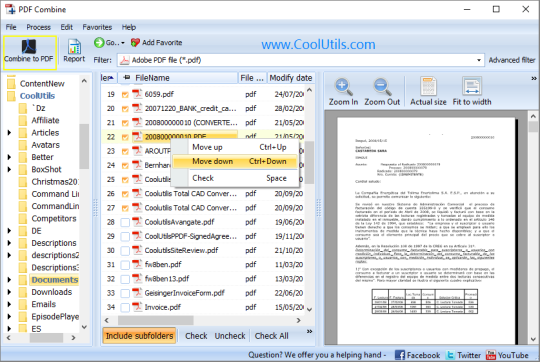Click the Add Favorite heart icon
This screenshot has height=362, width=540.
tap(135, 43)
